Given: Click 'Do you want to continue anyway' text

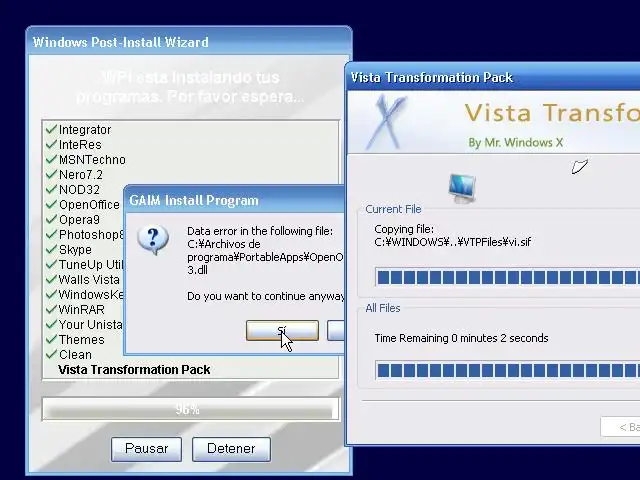Looking at the screenshot, I should (x=265, y=296).
